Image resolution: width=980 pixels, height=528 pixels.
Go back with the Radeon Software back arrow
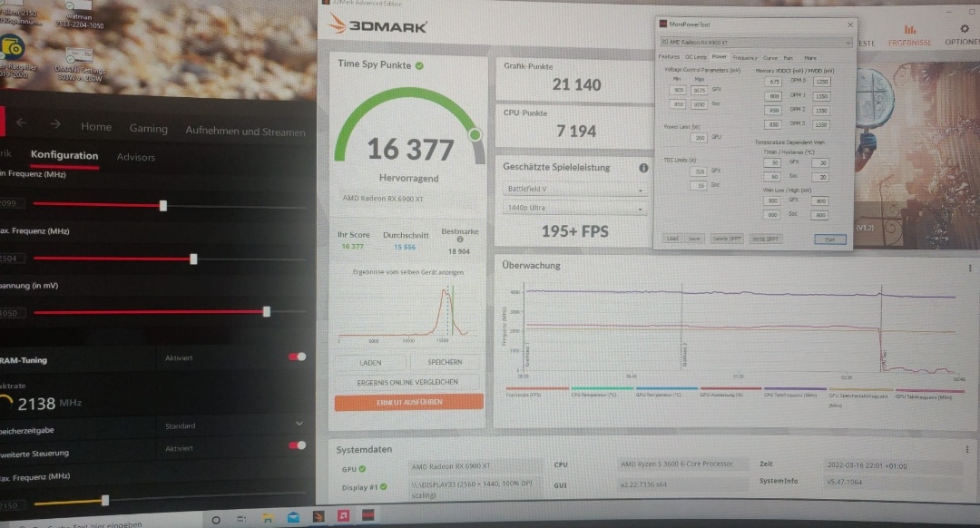click(22, 122)
